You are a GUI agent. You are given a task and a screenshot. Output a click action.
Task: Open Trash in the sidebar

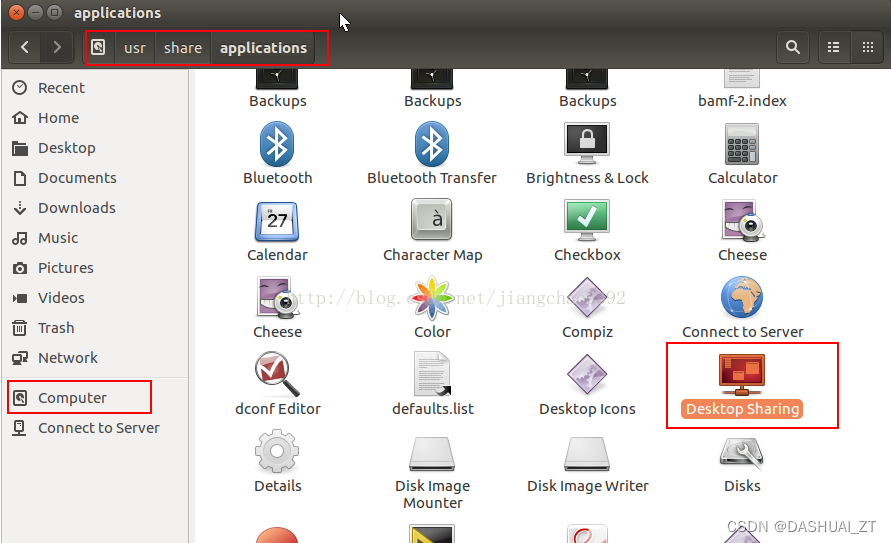click(x=94, y=328)
